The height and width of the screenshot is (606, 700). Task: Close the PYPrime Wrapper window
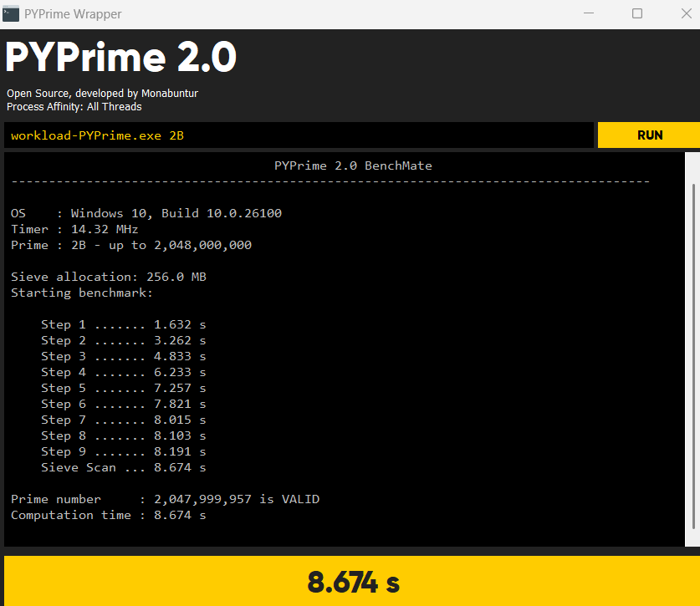click(686, 13)
